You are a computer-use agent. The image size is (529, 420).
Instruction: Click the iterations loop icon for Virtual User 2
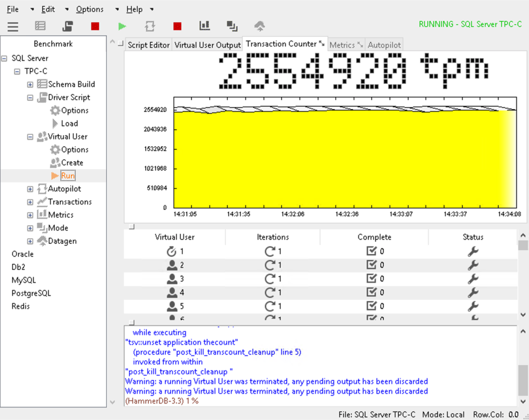(x=270, y=265)
